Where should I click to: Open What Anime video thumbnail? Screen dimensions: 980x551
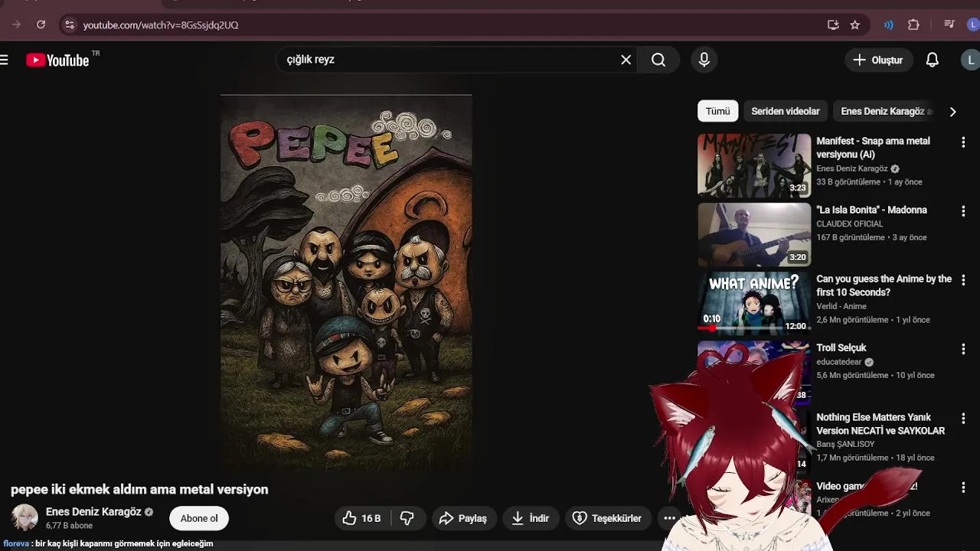(x=754, y=303)
